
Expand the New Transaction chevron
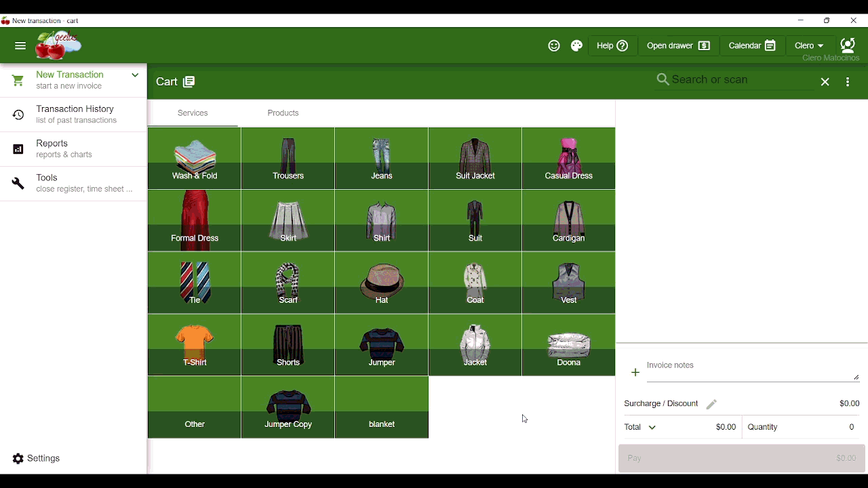pyautogui.click(x=135, y=75)
